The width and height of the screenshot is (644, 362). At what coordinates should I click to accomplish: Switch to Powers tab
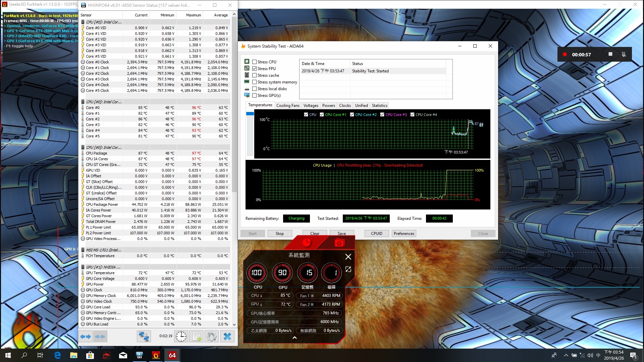tap(329, 106)
